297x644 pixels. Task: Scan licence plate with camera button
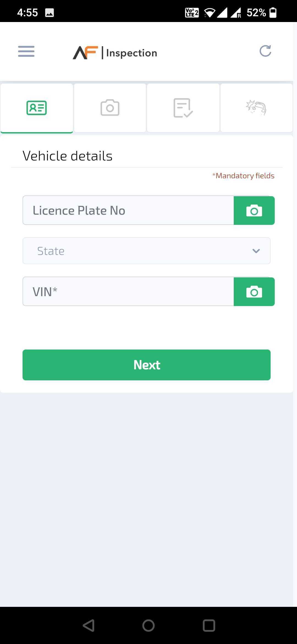(x=254, y=211)
